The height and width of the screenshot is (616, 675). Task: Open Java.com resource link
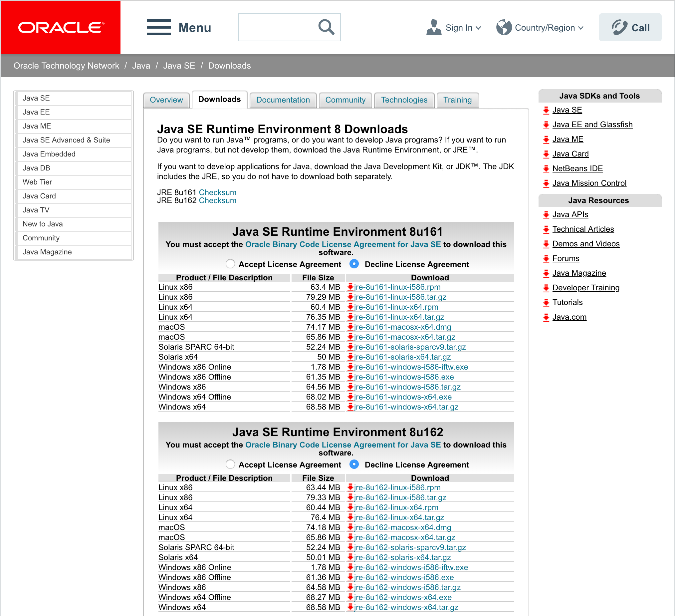coord(569,318)
